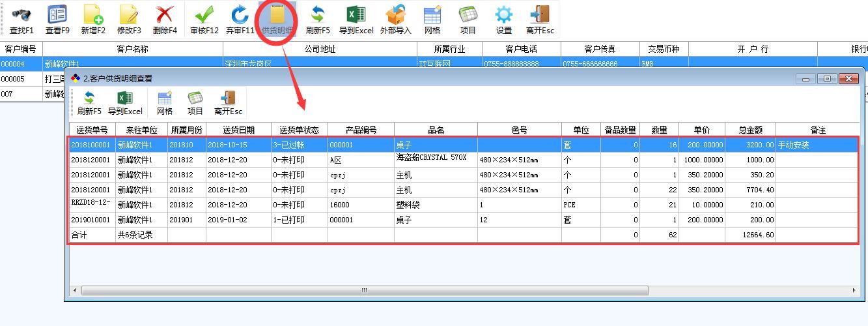Click 色号 column header

point(520,130)
